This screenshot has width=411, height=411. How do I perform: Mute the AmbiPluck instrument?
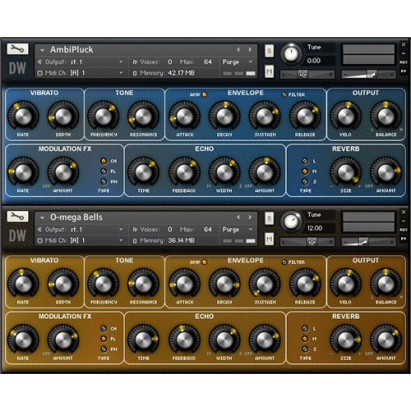pos(269,71)
